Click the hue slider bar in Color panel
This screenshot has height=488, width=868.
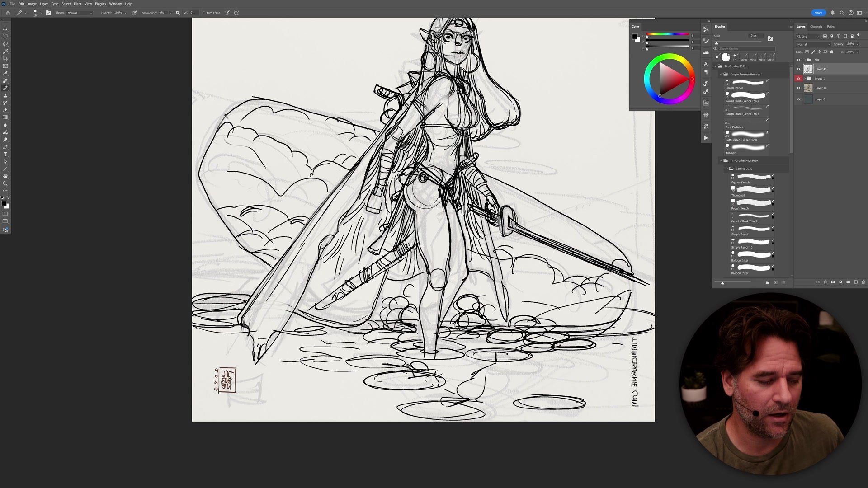[668, 34]
